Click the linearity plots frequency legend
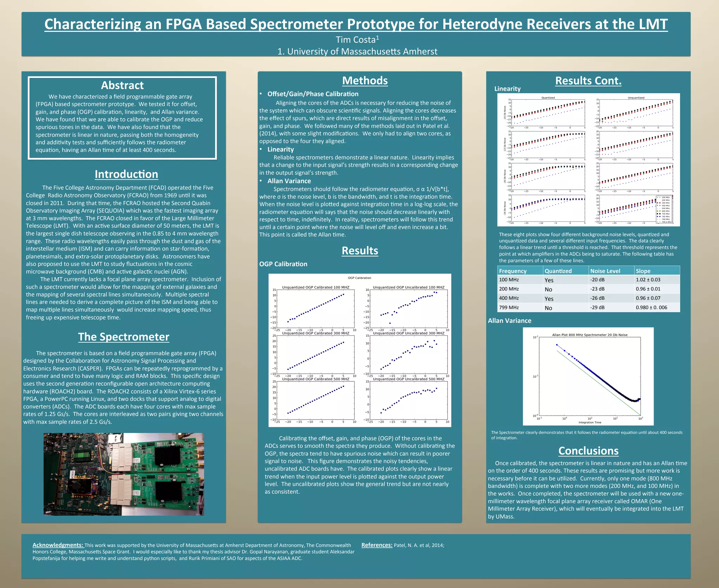The width and height of the screenshot is (719, 588). point(664,209)
